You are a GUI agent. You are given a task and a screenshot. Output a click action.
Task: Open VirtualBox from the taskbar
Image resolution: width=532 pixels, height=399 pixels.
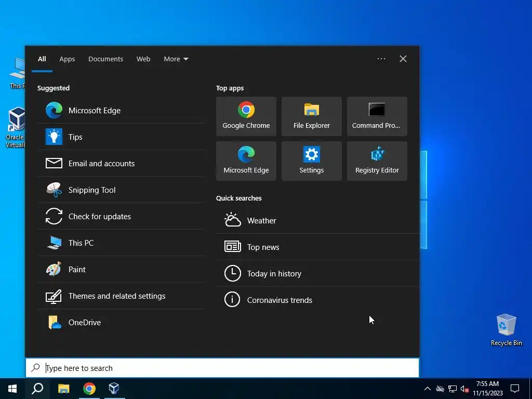pos(114,389)
